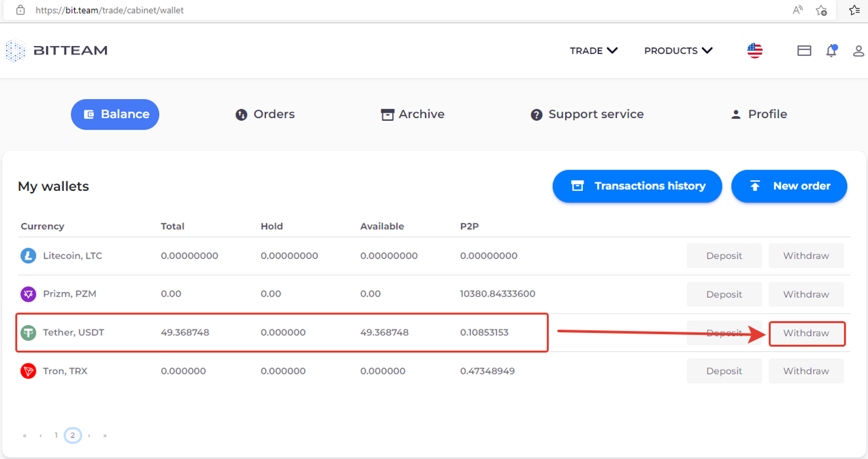Click the browser address bar URL

point(109,10)
